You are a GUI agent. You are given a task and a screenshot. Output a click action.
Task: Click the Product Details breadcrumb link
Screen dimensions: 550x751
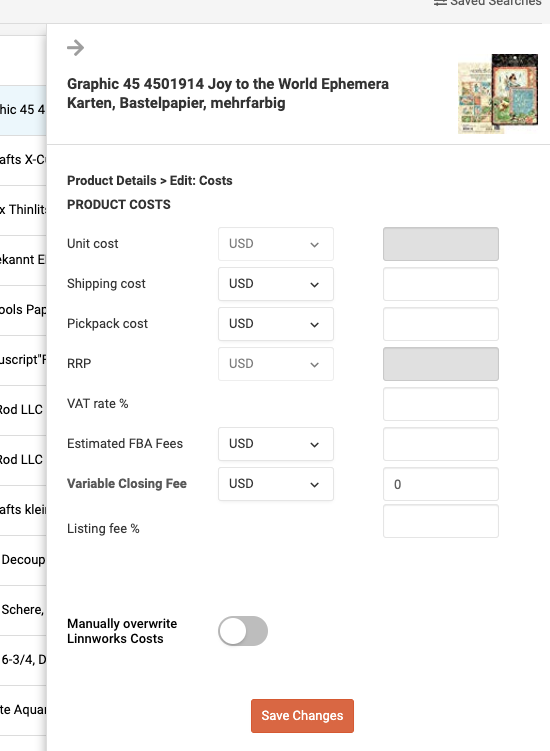pyautogui.click(x=112, y=181)
